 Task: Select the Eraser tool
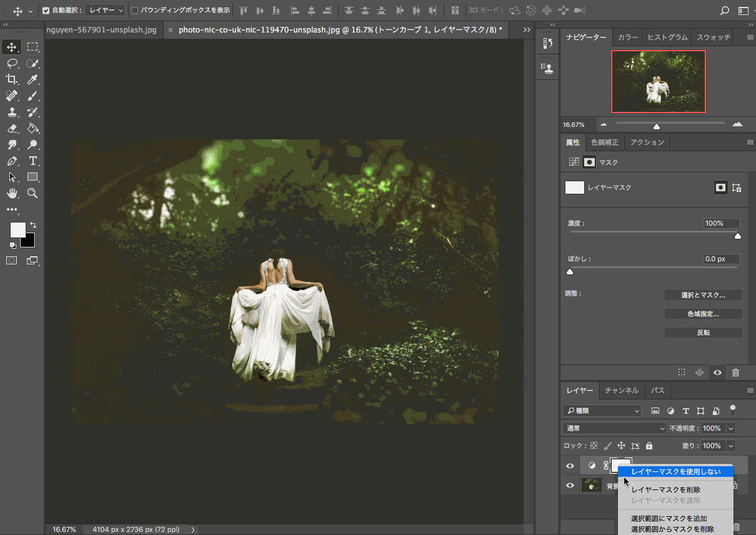point(11,128)
